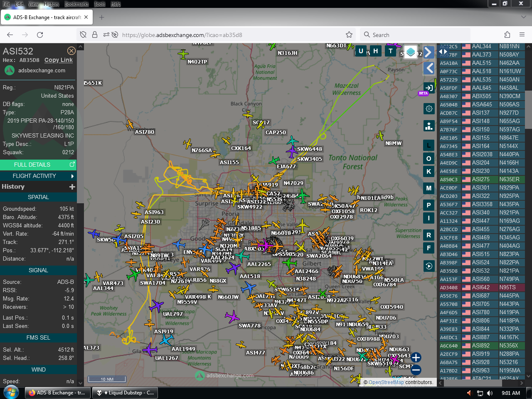Open map settings gear
This screenshot has height=399, width=532.
pos(429,108)
